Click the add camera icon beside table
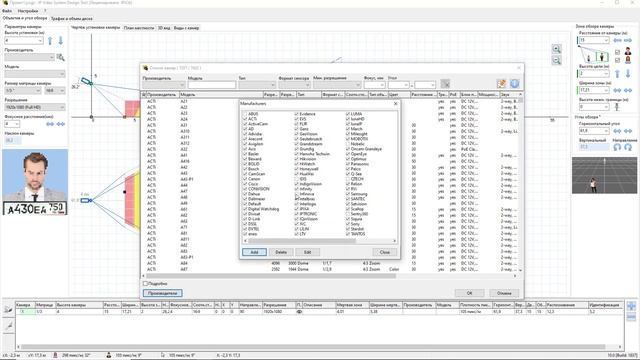Image resolution: width=640 pixels, height=360 pixels. (631, 306)
